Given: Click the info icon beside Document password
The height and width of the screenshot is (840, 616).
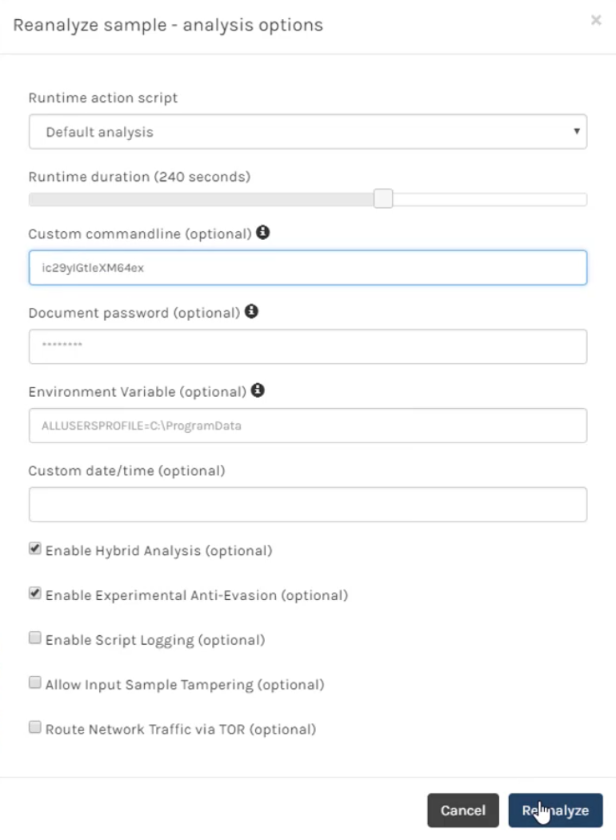Looking at the screenshot, I should [251, 311].
